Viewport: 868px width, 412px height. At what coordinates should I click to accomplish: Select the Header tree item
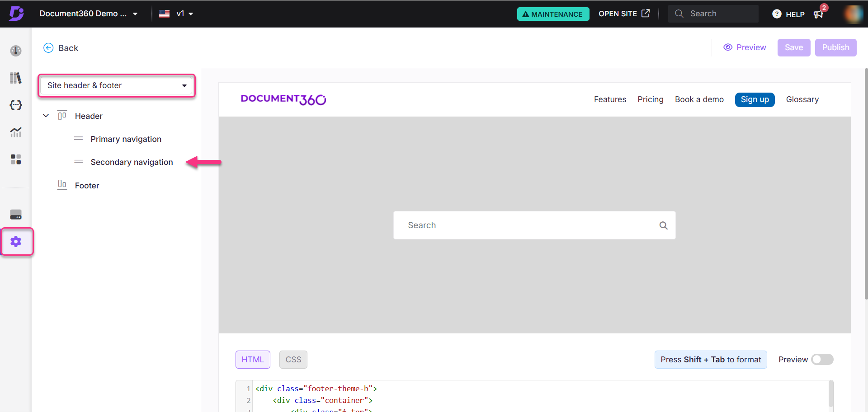click(89, 116)
